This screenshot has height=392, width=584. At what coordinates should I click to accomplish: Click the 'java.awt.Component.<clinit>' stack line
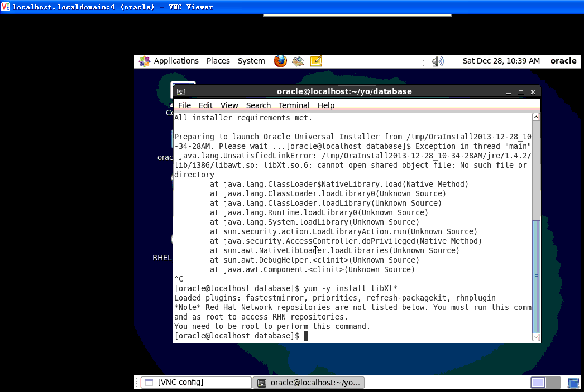tap(312, 270)
